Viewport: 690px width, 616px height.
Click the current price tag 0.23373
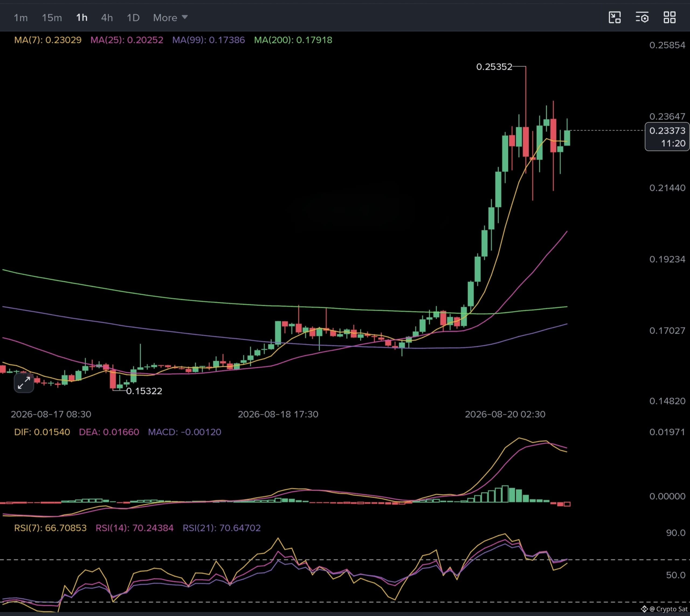click(x=667, y=131)
